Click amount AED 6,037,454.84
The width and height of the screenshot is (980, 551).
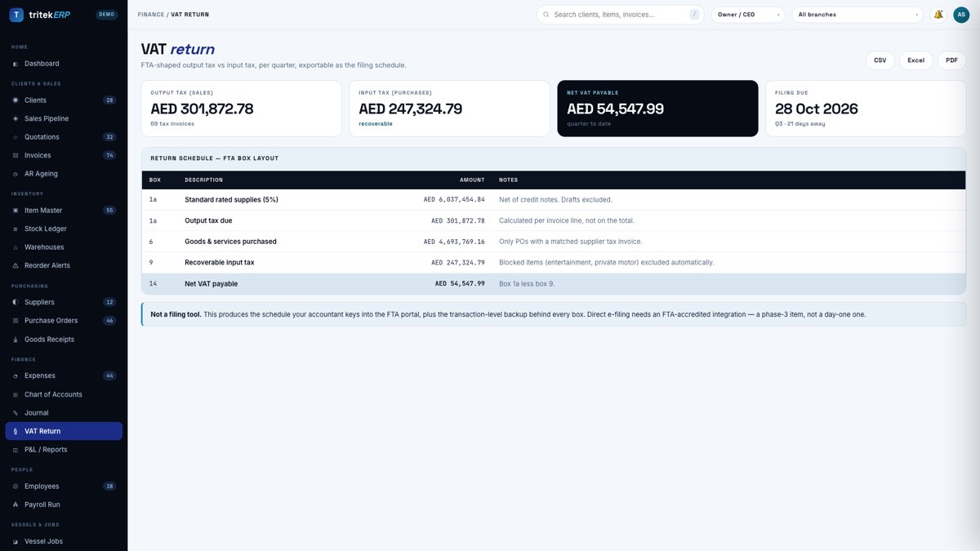point(454,200)
